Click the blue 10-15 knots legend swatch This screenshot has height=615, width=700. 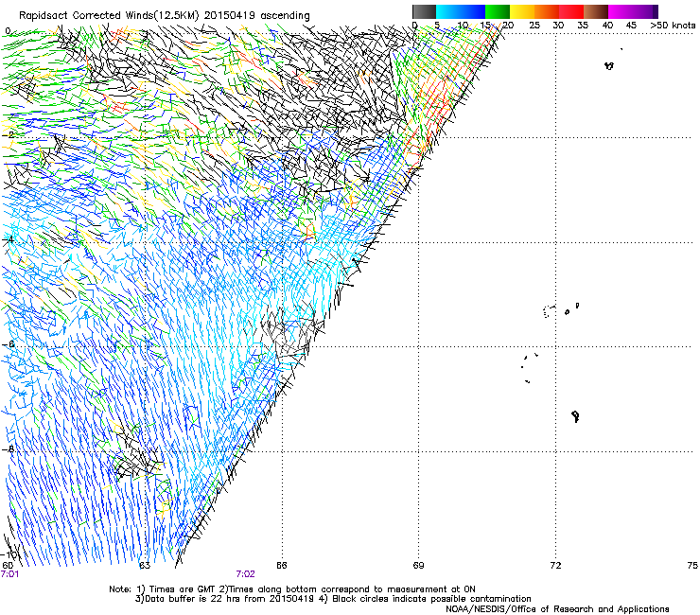click(473, 11)
